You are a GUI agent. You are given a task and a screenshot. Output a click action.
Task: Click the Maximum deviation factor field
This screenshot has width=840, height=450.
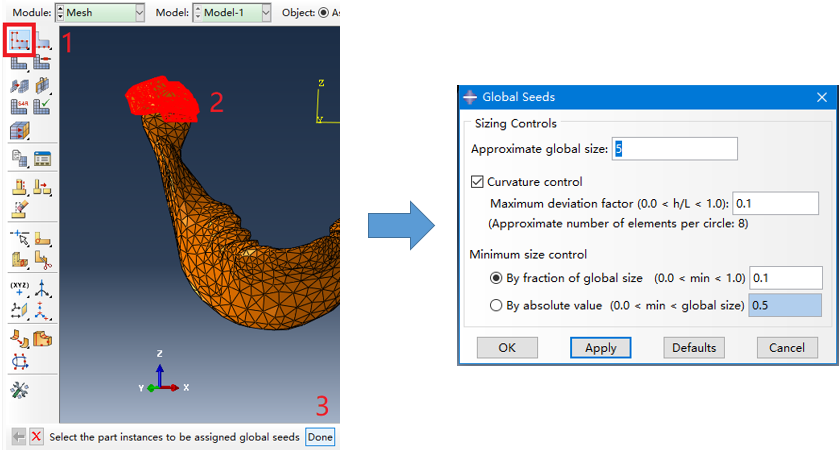click(x=775, y=203)
